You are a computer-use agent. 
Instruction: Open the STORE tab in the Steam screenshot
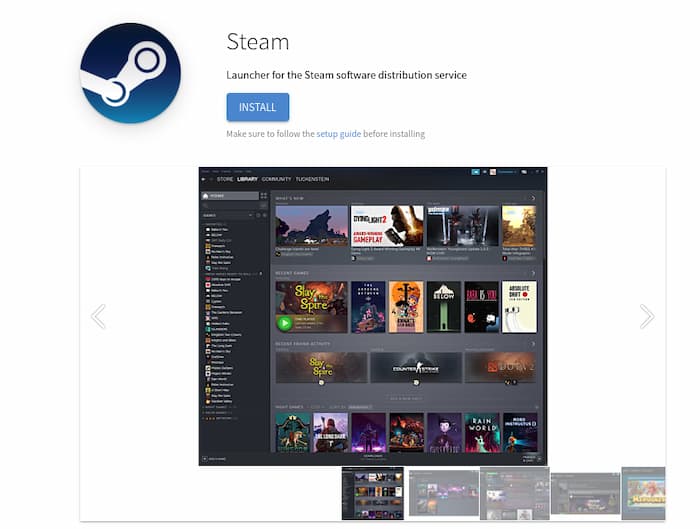point(225,179)
